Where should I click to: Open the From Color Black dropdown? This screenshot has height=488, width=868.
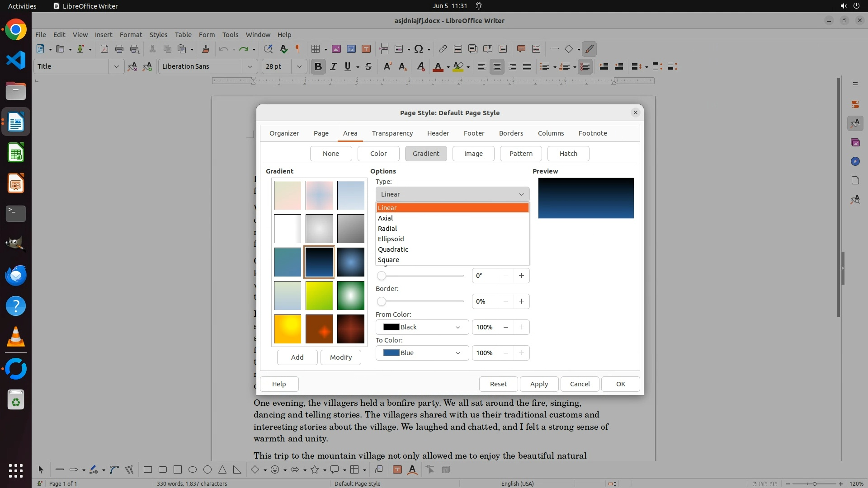click(x=422, y=327)
